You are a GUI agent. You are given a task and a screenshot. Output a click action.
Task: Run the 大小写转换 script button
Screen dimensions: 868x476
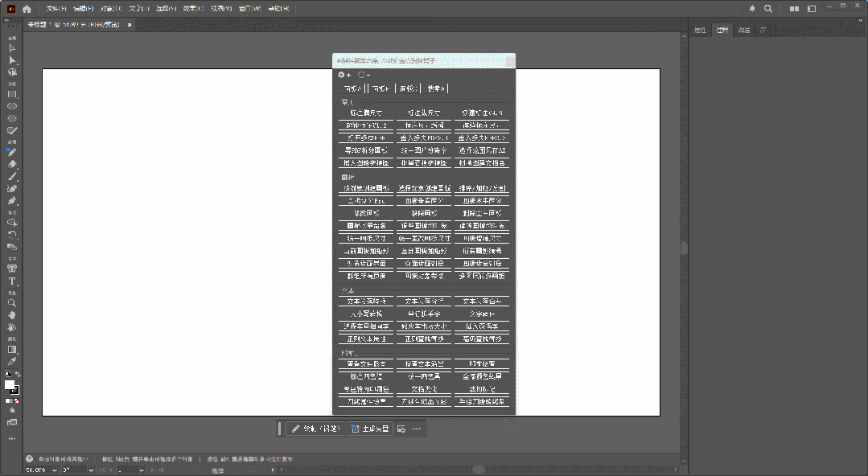tap(366, 314)
